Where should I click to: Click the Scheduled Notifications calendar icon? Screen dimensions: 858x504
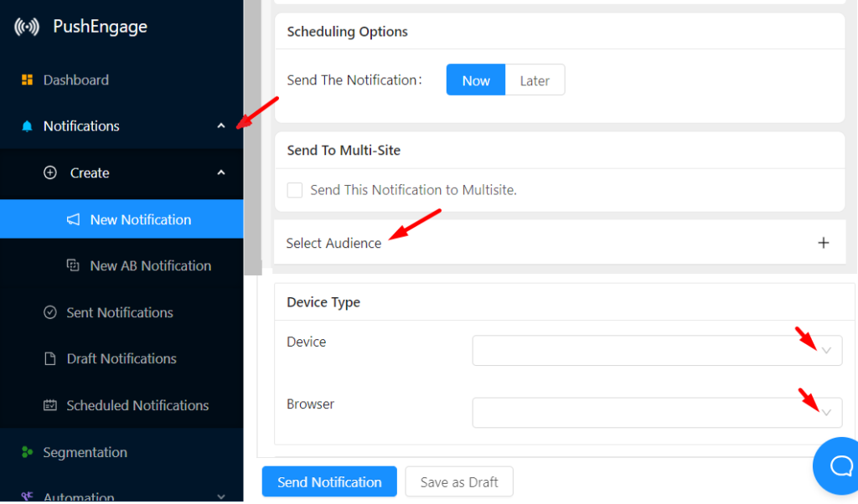[49, 405]
